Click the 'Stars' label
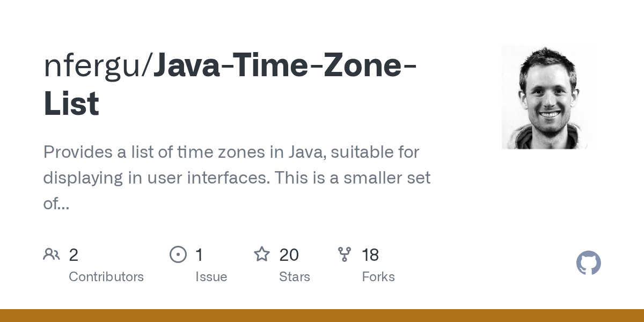644x322 pixels. [295, 277]
